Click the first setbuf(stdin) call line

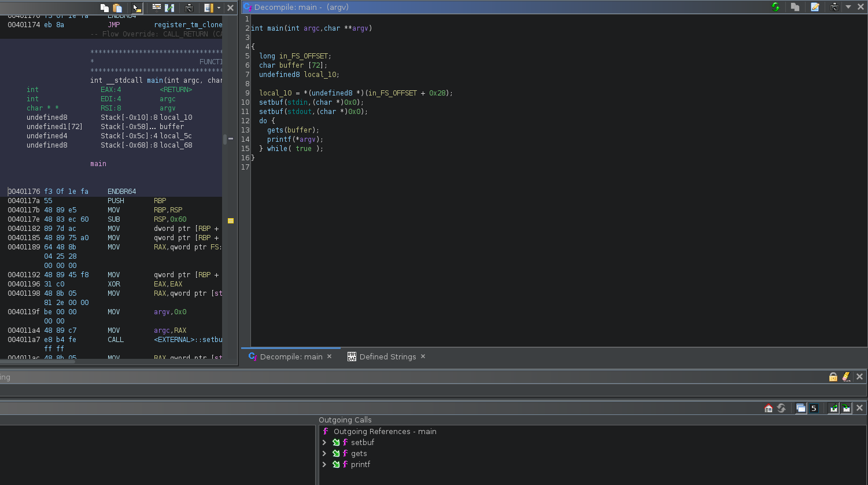311,102
